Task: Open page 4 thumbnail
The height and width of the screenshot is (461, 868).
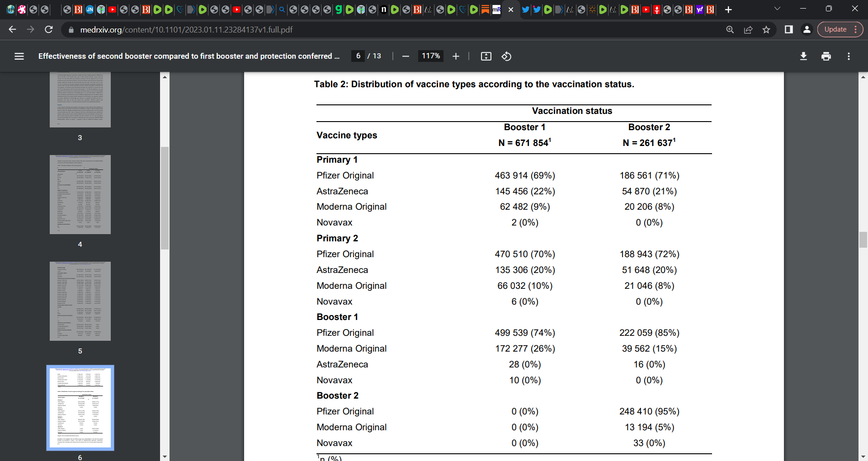Action: click(x=80, y=194)
